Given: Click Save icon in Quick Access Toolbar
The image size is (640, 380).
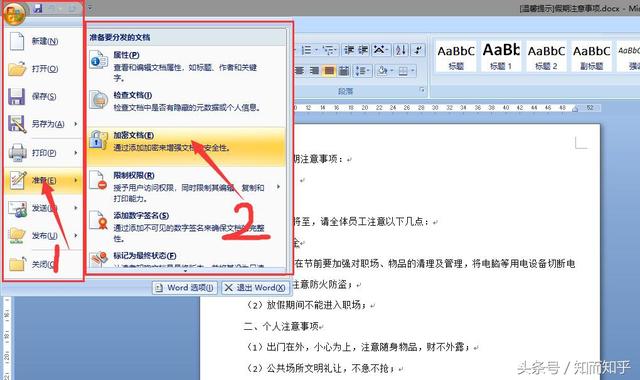Looking at the screenshot, I should click(x=38, y=8).
